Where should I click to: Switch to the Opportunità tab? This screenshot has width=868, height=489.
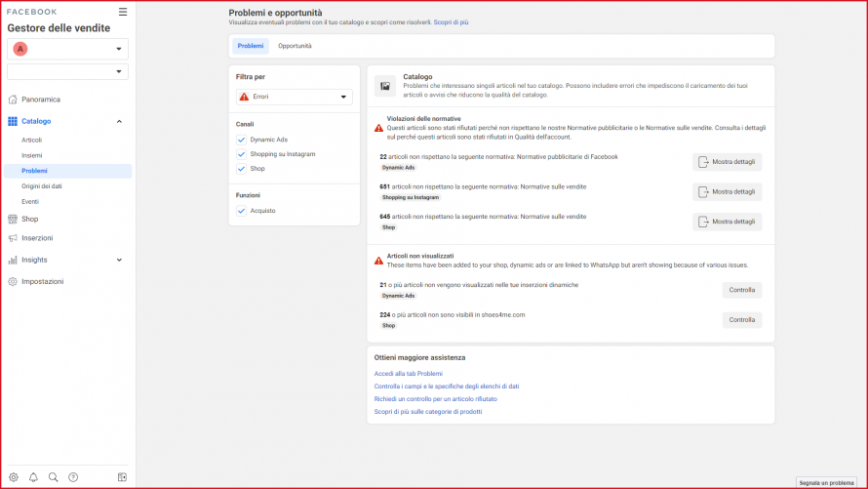295,46
